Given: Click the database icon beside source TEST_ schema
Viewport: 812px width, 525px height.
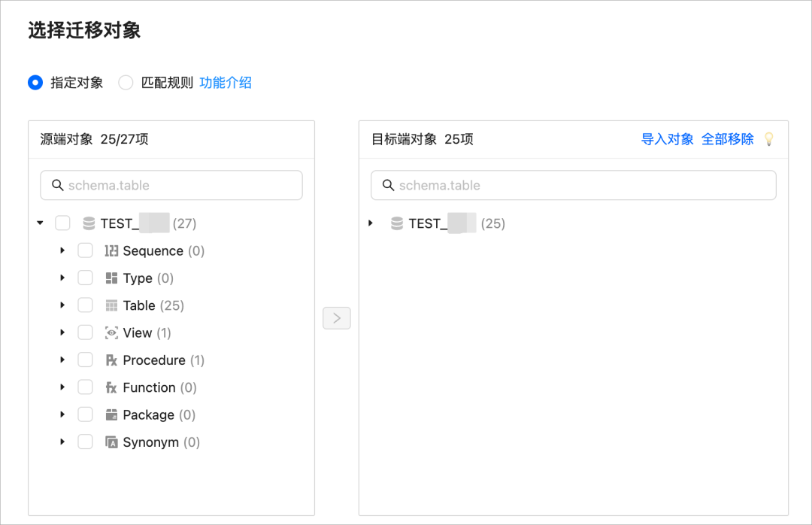Looking at the screenshot, I should pyautogui.click(x=90, y=223).
